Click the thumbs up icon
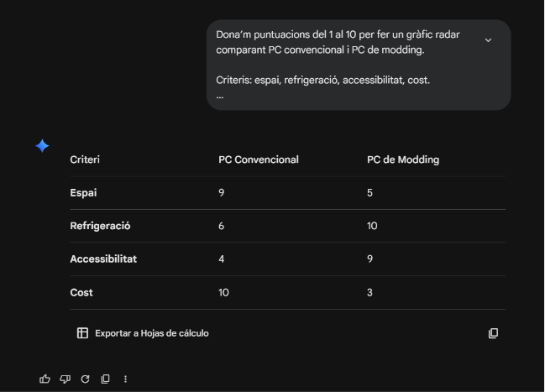 pos(45,379)
